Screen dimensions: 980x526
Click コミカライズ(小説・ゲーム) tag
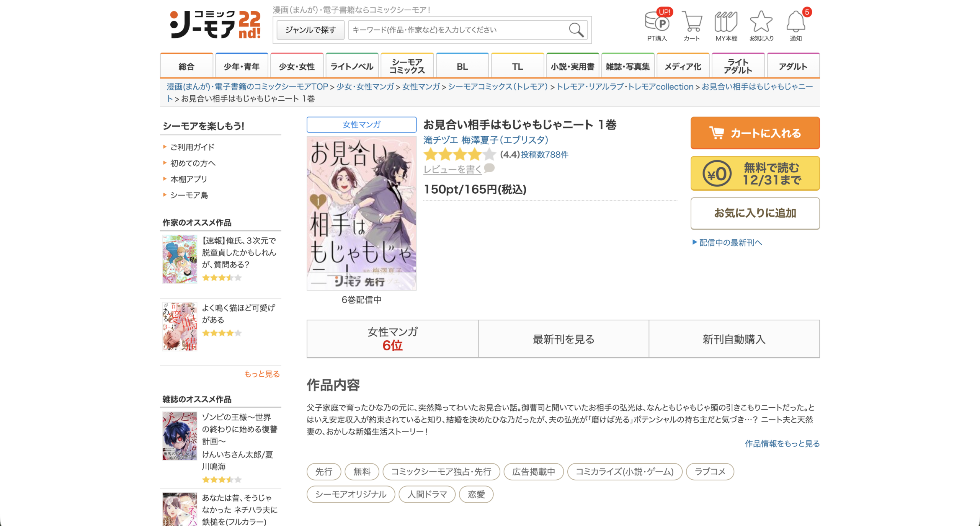pos(625,472)
